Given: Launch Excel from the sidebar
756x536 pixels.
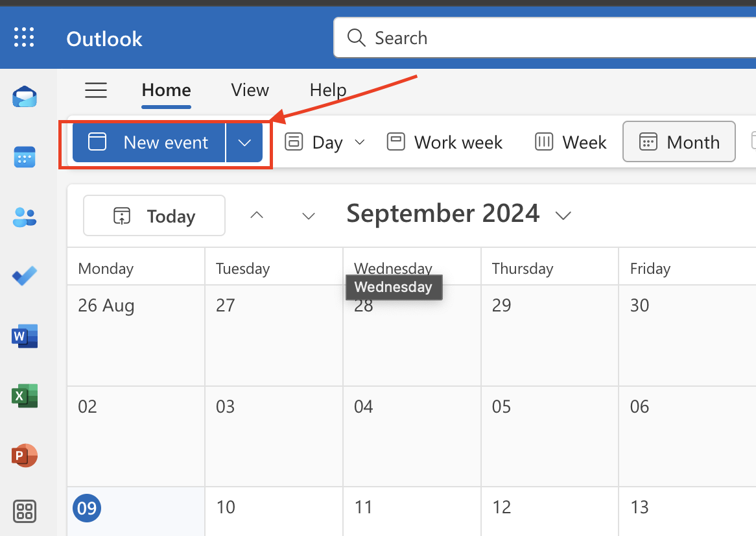Looking at the screenshot, I should click(x=24, y=396).
